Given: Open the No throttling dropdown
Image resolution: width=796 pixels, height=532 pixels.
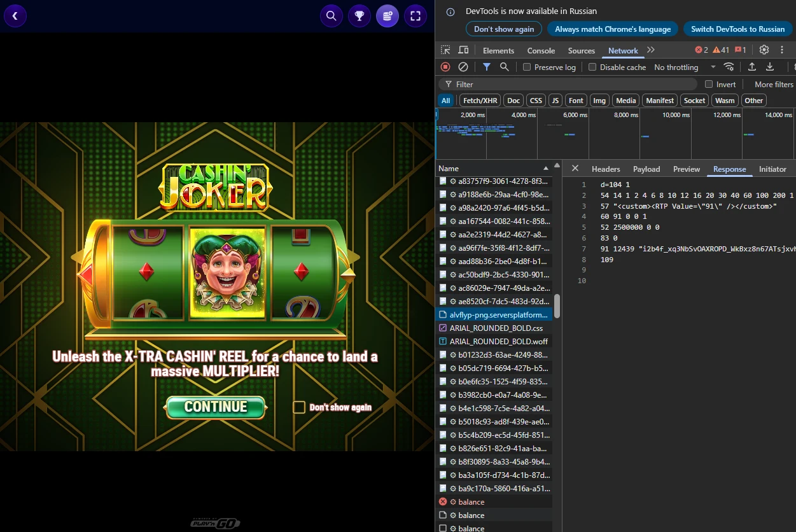Looking at the screenshot, I should point(685,67).
